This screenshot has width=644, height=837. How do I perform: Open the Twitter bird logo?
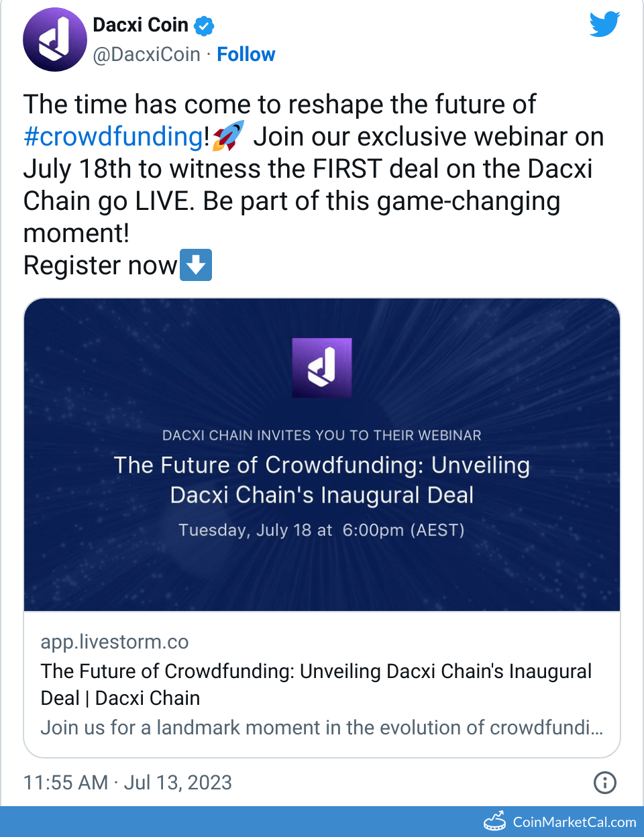(x=604, y=25)
